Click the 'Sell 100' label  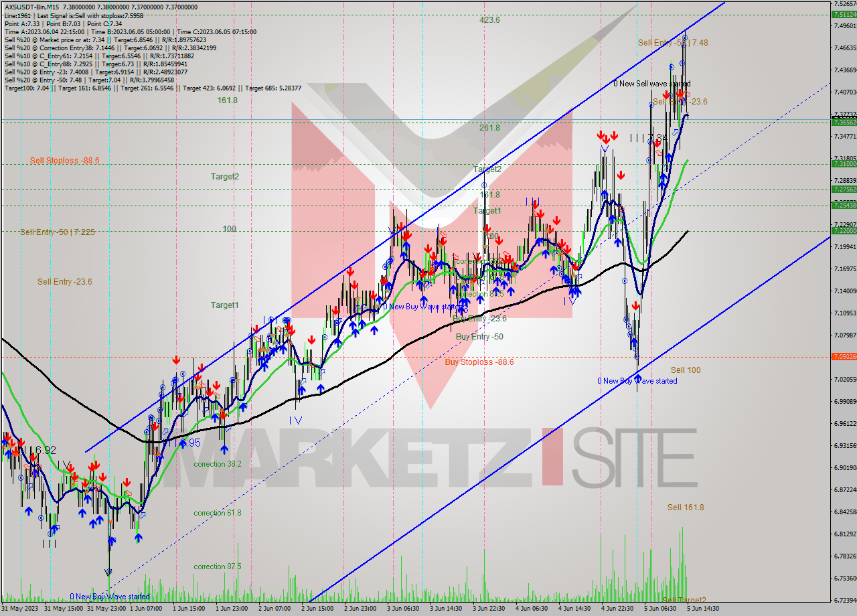pyautogui.click(x=686, y=370)
